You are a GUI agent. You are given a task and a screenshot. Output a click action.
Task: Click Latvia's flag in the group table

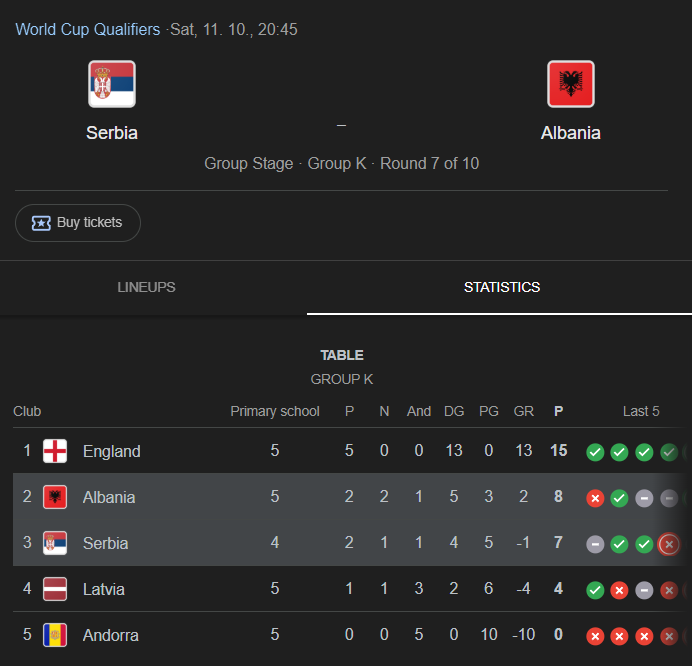point(55,589)
